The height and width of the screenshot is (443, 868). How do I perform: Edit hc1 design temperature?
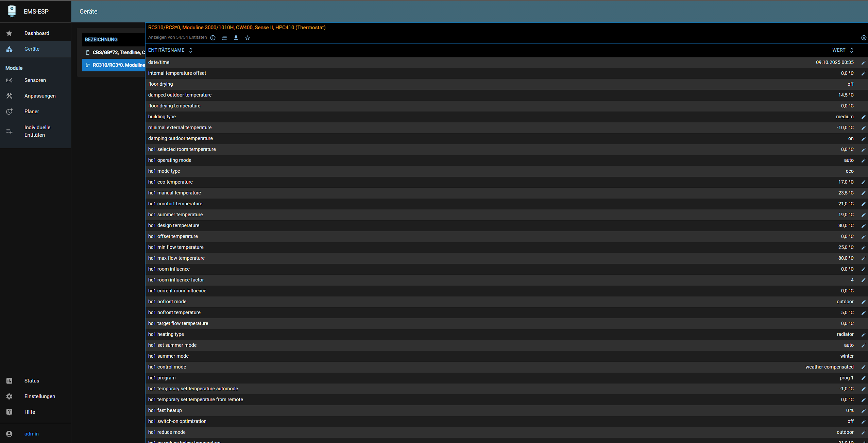pyautogui.click(x=863, y=226)
